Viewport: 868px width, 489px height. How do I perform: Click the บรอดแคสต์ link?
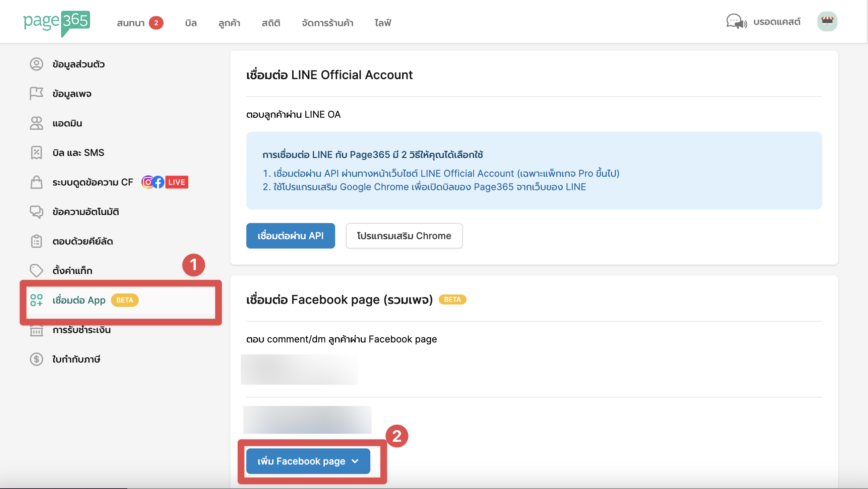click(777, 22)
